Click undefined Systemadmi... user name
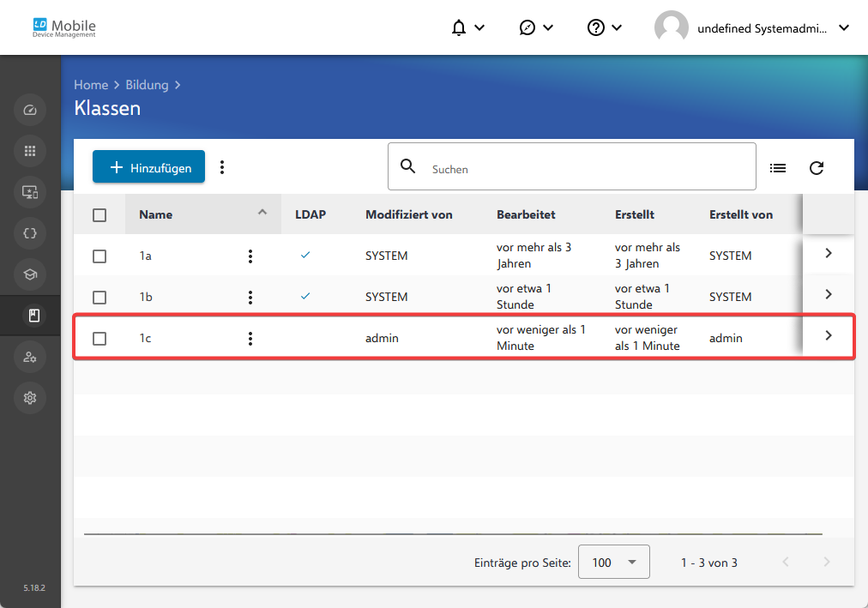The height and width of the screenshot is (608, 868). click(x=762, y=28)
